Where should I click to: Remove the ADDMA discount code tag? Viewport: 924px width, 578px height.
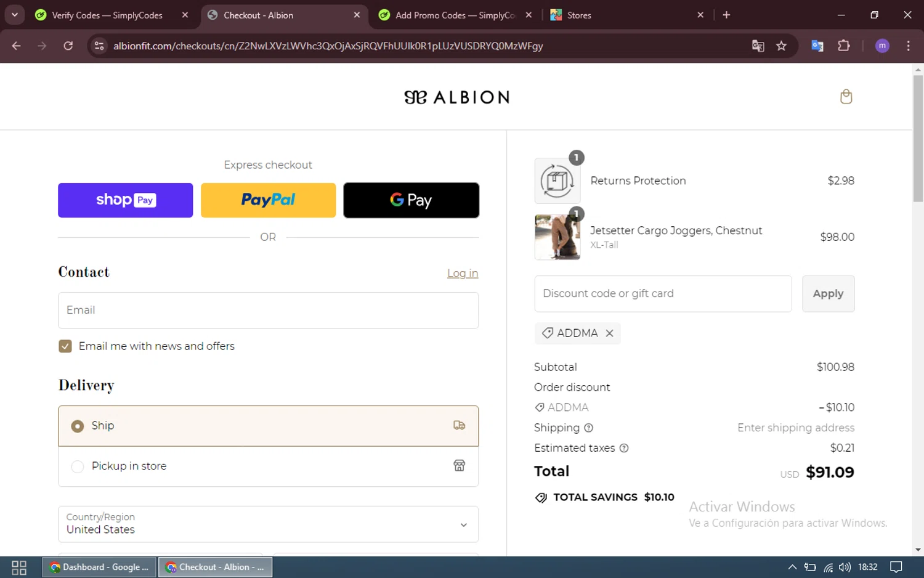pyautogui.click(x=609, y=333)
